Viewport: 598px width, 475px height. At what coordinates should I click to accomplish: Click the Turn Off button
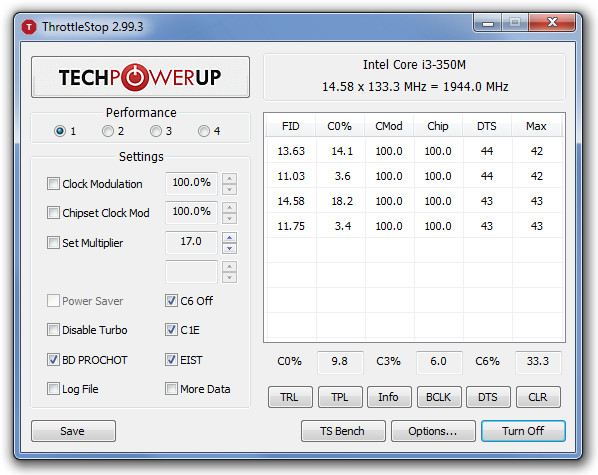coord(523,431)
